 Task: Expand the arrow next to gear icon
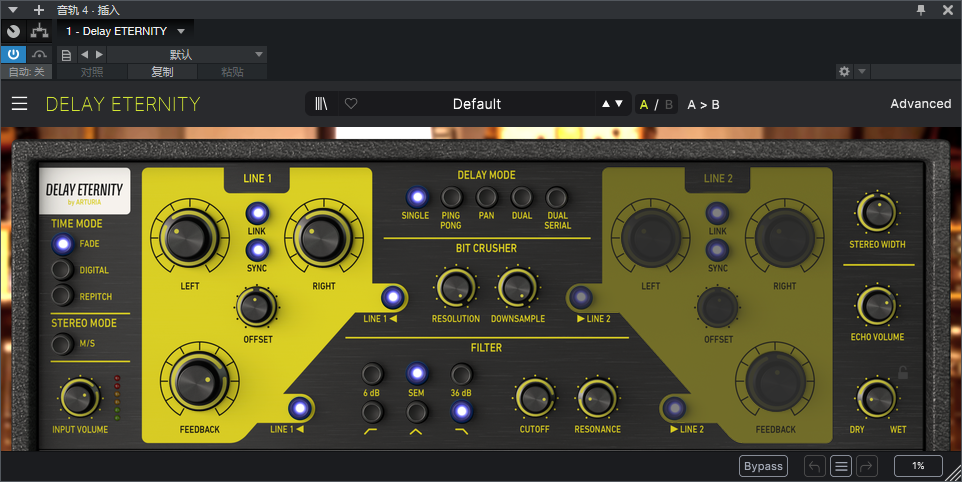pyautogui.click(x=862, y=72)
